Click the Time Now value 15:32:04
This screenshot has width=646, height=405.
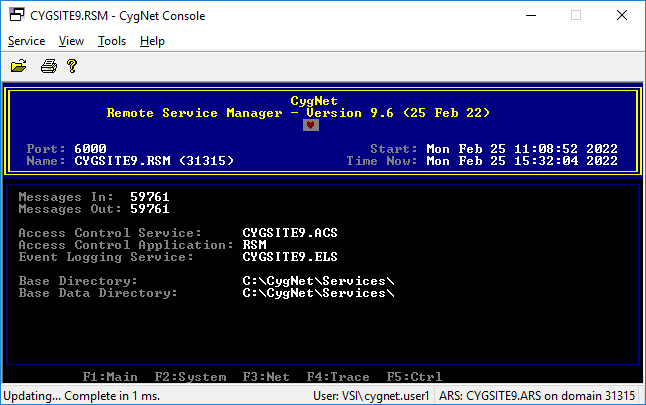click(546, 160)
